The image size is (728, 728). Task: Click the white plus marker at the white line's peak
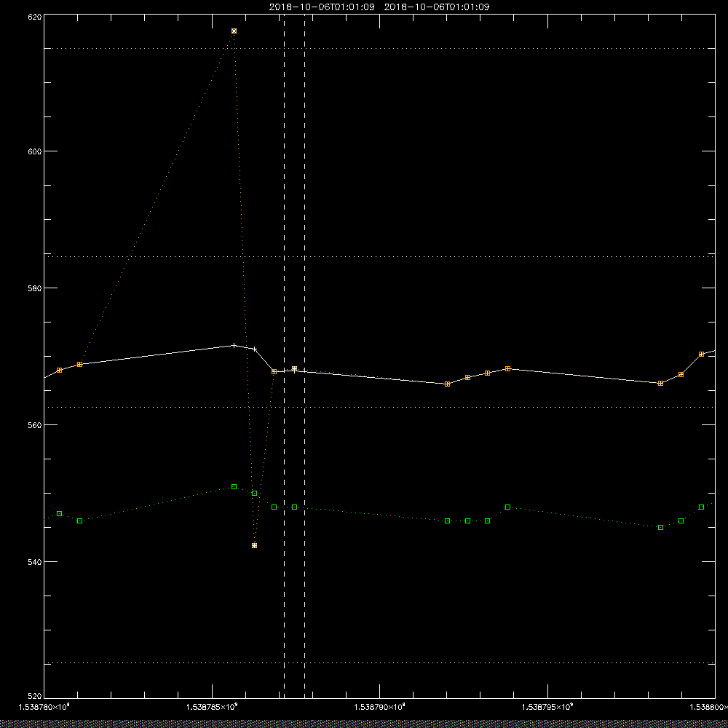point(234,345)
